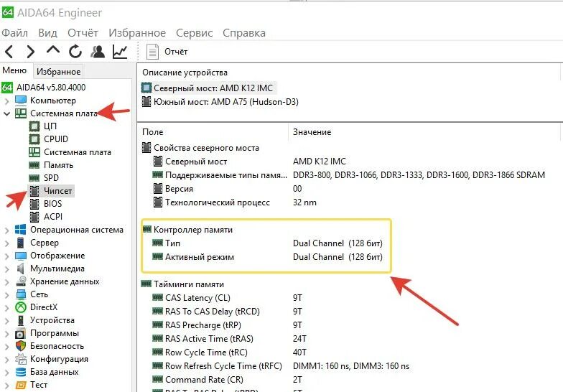563x392 pixels.
Task: Open the user profile toolbar icon
Action: point(98,52)
